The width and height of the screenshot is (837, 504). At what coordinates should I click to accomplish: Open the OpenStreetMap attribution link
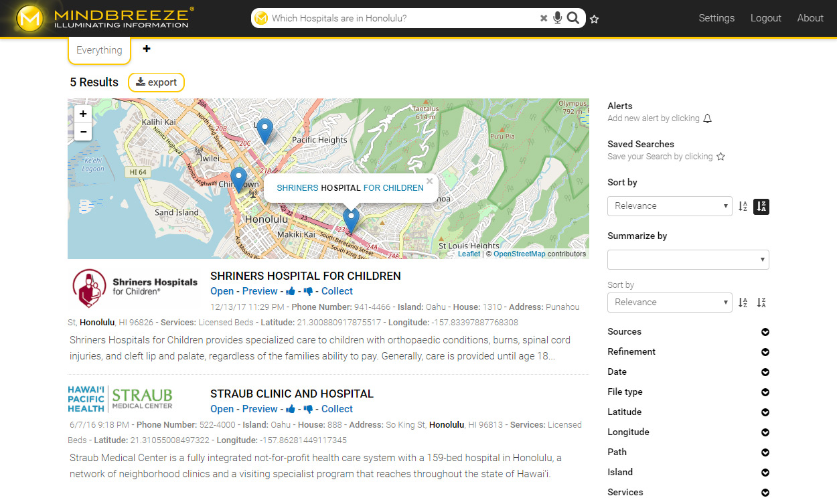tap(519, 254)
